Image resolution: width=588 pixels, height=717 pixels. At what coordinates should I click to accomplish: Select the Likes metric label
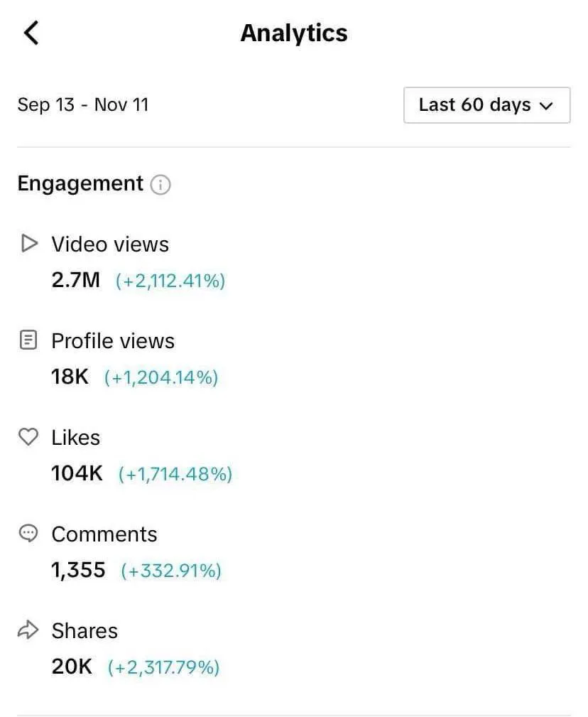point(76,438)
